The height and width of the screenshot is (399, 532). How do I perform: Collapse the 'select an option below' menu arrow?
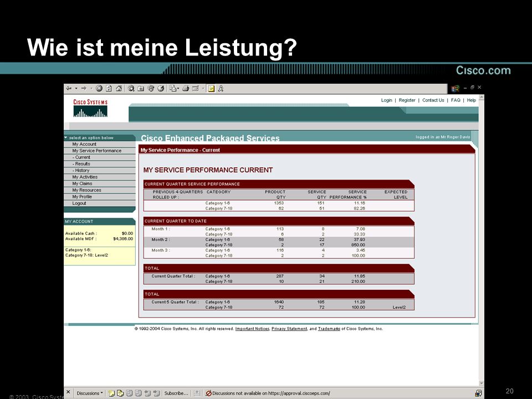point(66,138)
